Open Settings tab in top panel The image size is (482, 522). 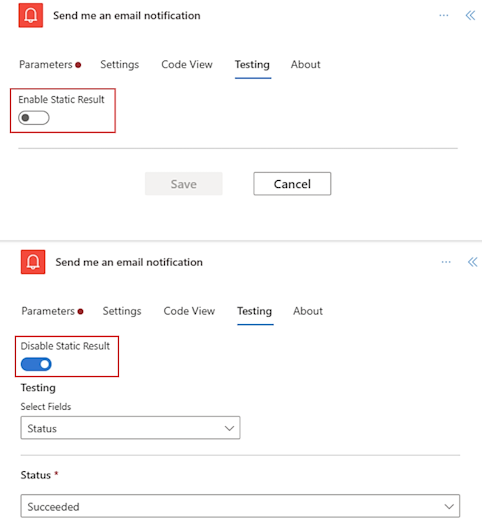[120, 64]
